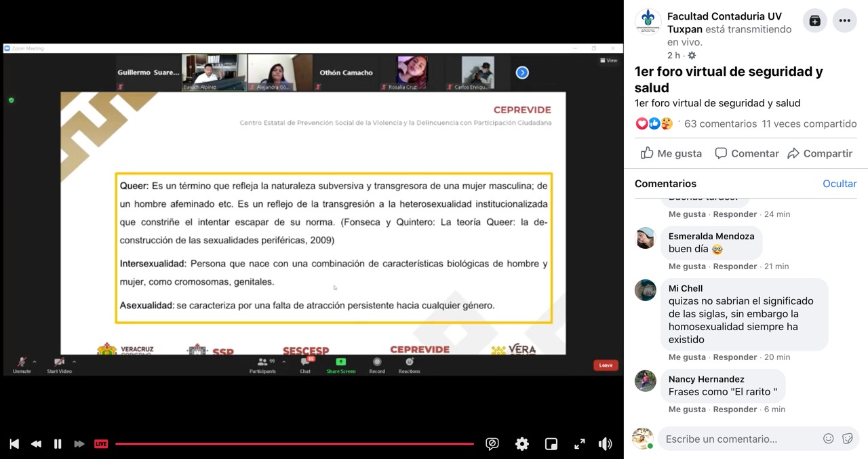
Task: View the reactions emoji summary
Action: click(654, 123)
